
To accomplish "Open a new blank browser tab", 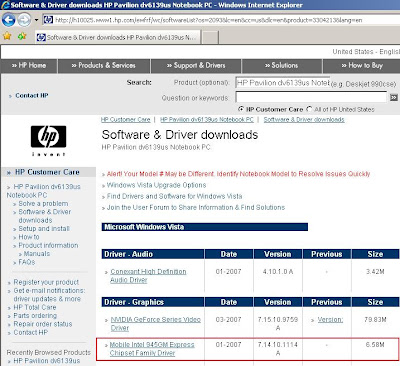I will [x=210, y=37].
